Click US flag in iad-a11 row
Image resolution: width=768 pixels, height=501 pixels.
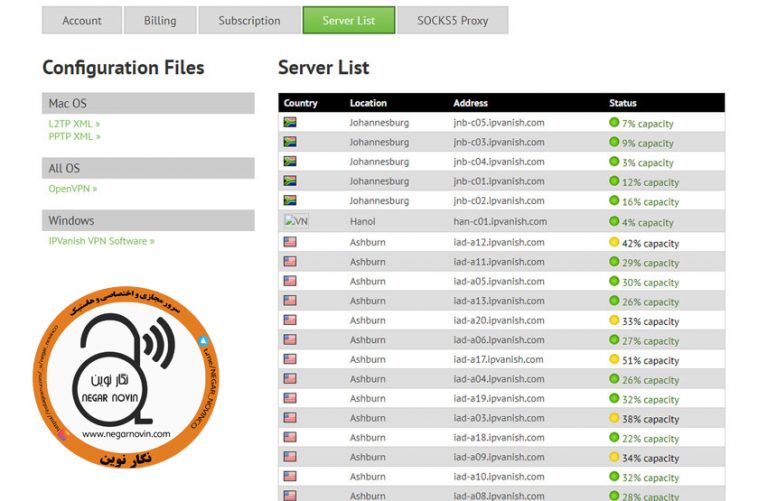click(290, 261)
